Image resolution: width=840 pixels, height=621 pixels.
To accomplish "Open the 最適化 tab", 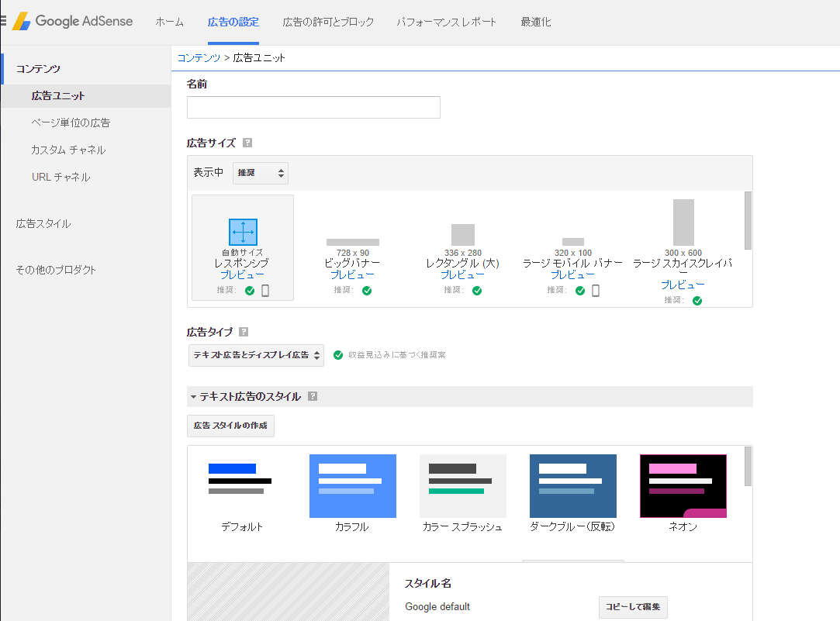I will pos(536,22).
